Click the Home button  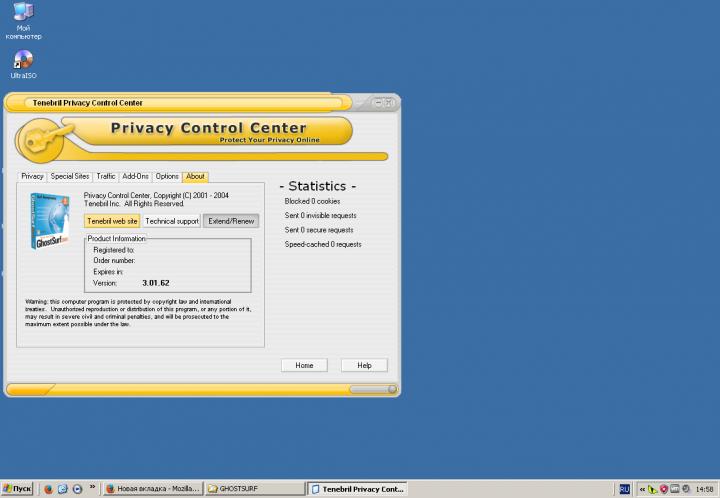click(304, 366)
